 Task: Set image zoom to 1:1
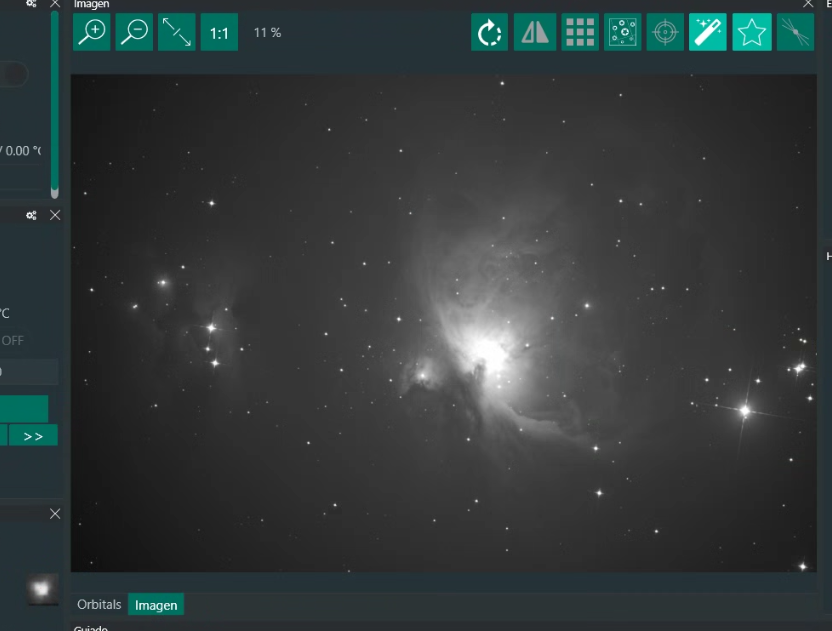pyautogui.click(x=219, y=32)
